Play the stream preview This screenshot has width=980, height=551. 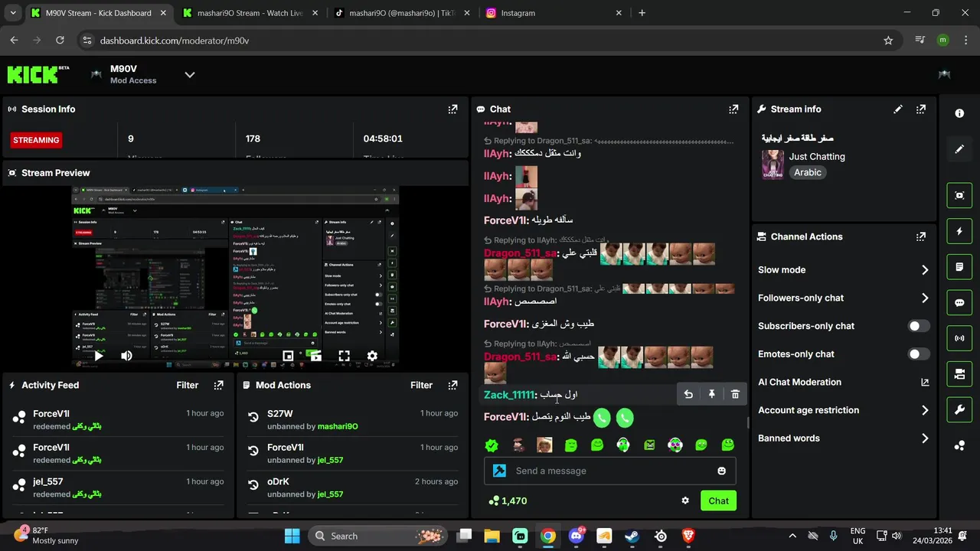point(99,356)
